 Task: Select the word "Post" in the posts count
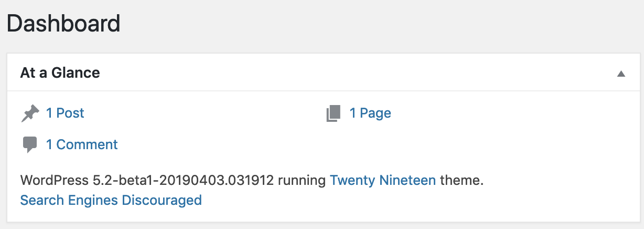[70, 113]
